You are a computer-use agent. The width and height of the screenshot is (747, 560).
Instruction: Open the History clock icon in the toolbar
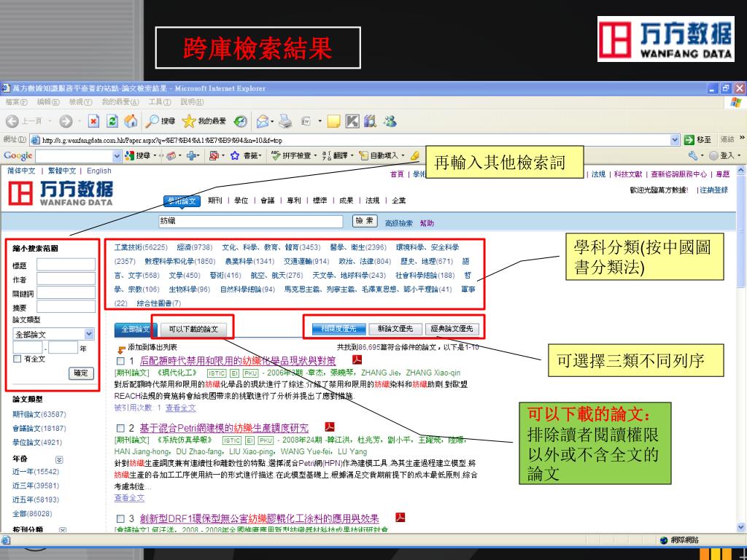(x=241, y=122)
